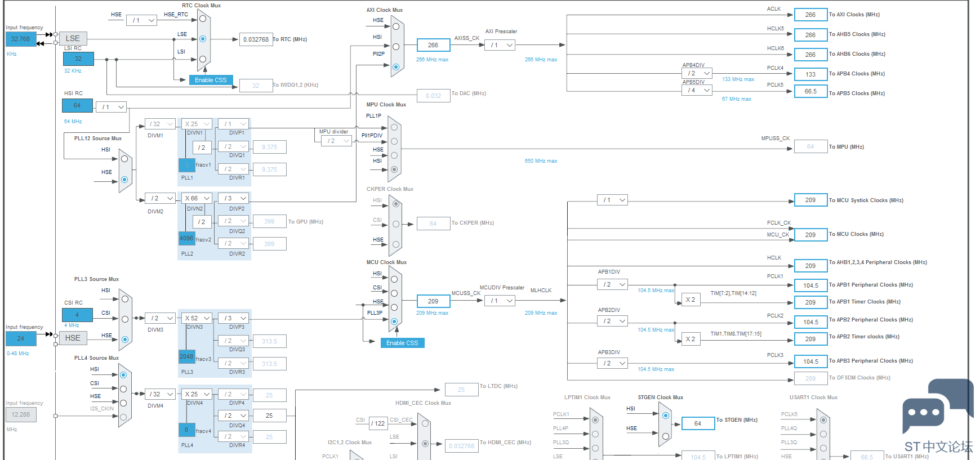This screenshot has width=980, height=460.
Task: Open the MCUDIV Prescaler dropdown
Action: click(x=500, y=301)
